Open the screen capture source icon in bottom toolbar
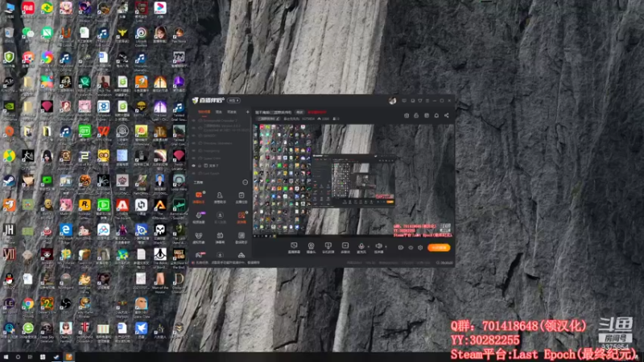The height and width of the screenshot is (362, 644). click(294, 245)
